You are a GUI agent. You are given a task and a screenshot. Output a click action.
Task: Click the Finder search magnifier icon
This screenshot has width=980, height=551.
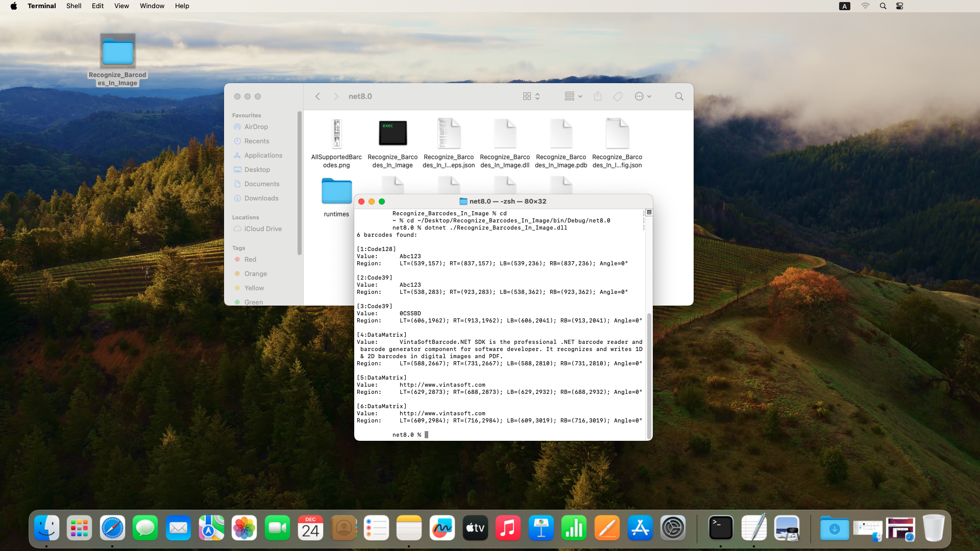pos(679,96)
